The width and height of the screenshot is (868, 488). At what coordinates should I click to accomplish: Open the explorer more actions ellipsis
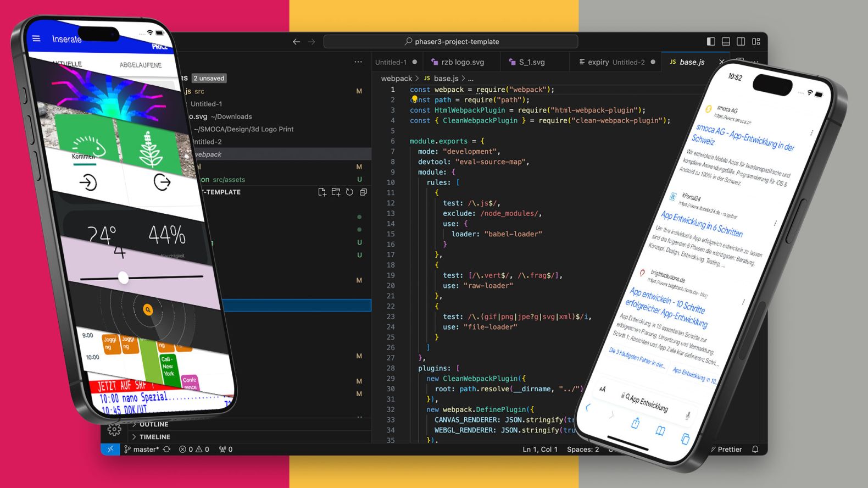tap(358, 62)
